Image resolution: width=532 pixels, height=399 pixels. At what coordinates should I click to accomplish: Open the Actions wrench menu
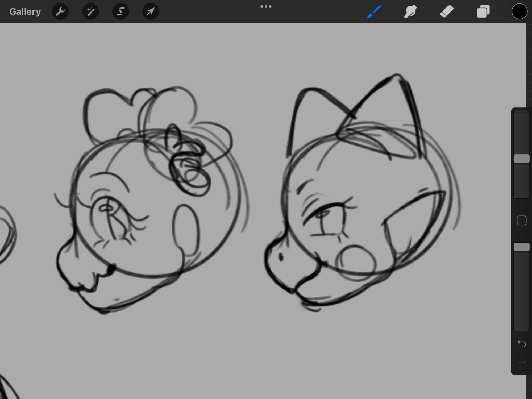pyautogui.click(x=60, y=11)
